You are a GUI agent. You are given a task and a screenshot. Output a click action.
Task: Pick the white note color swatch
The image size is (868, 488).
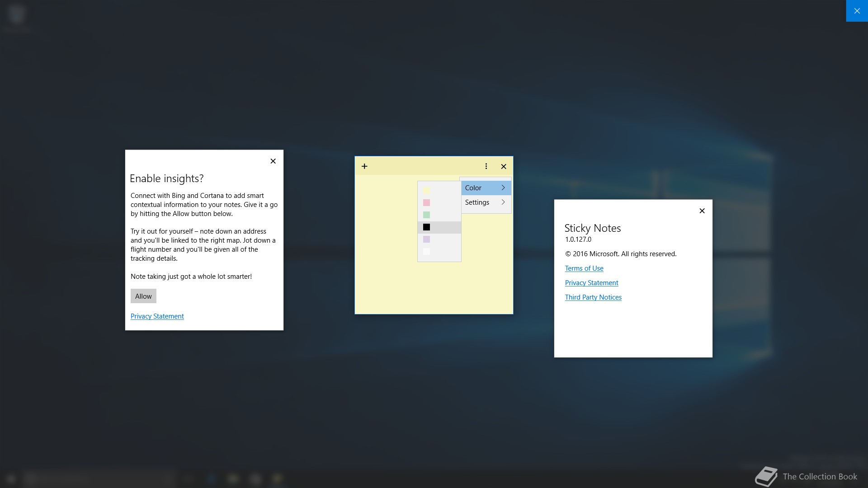coord(426,251)
